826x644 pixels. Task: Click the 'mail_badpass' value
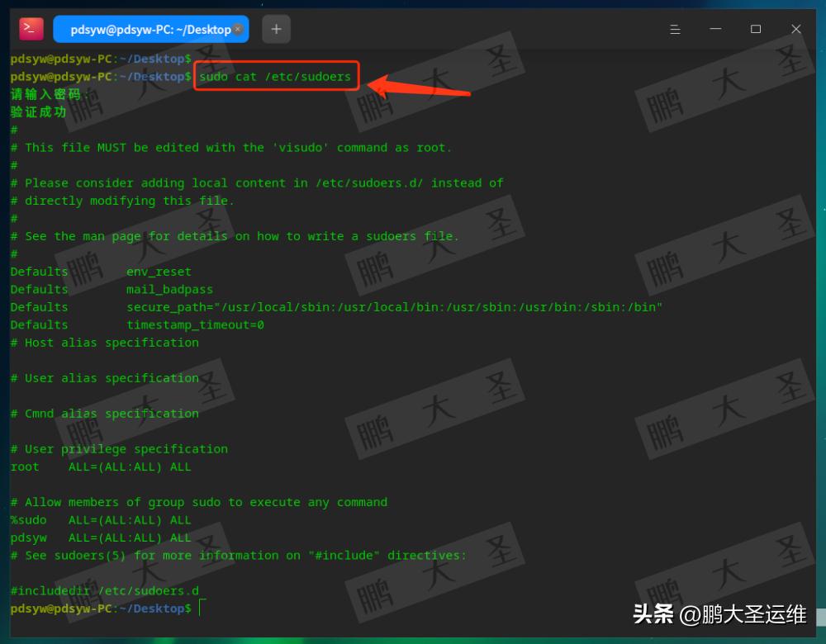point(169,290)
